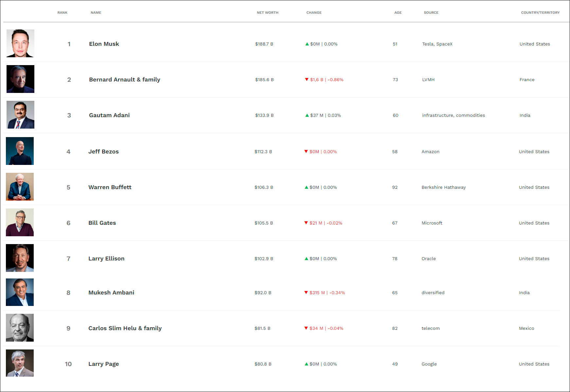The image size is (570, 392).
Task: Click Elon Musk's profile photo
Action: click(x=20, y=44)
